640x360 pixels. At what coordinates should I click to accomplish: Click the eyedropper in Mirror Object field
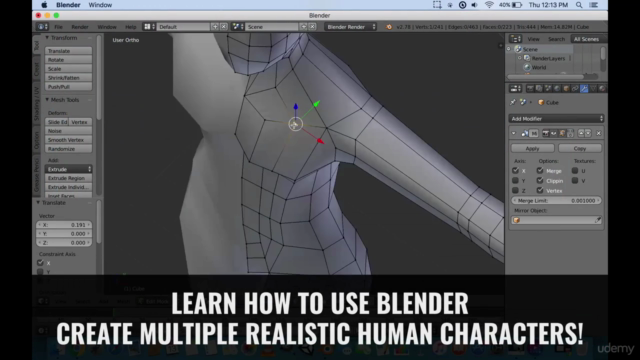coord(598,220)
